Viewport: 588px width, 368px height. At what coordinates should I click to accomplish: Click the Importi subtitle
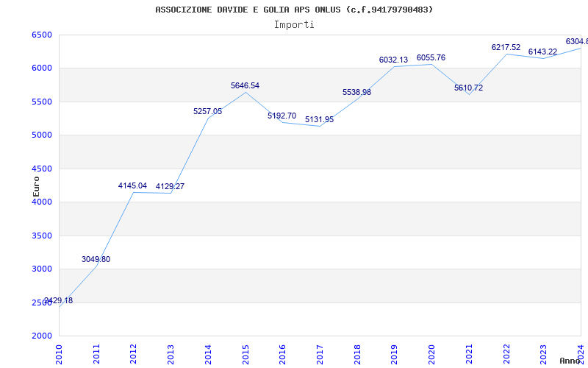tap(294, 25)
